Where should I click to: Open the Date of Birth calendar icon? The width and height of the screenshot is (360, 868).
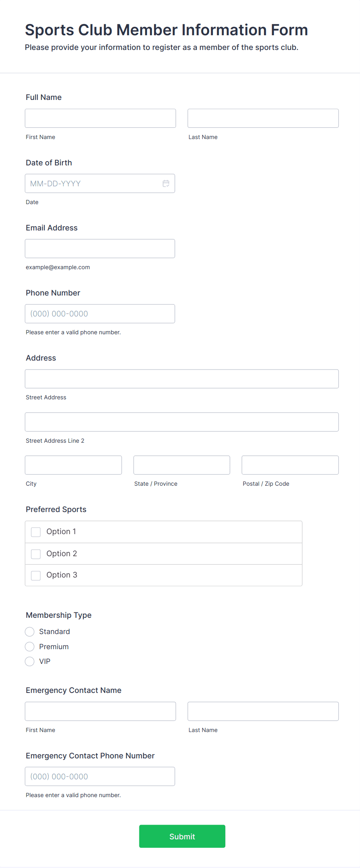[166, 184]
